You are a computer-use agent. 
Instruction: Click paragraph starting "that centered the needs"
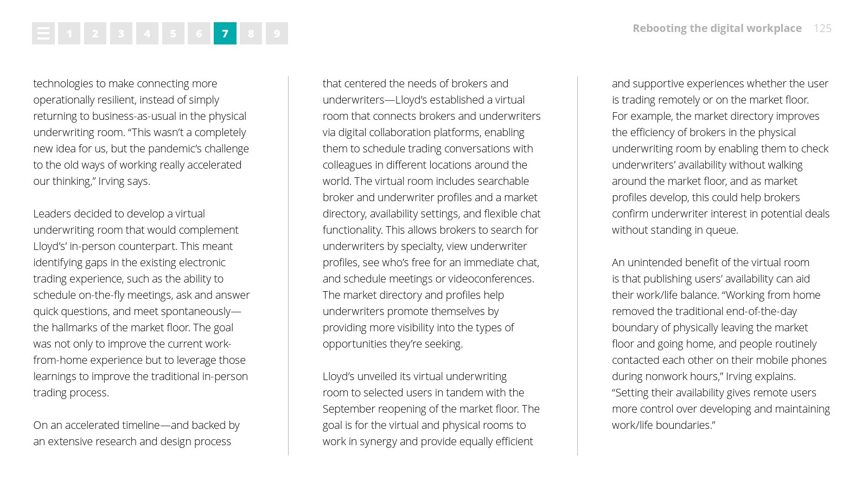pyautogui.click(x=431, y=213)
